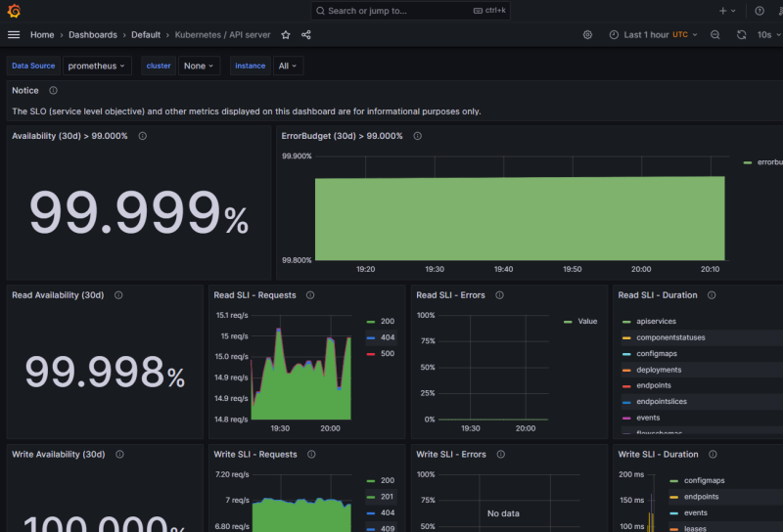Open the instance All dropdown
Screen dimensions: 783x532
tap(288, 66)
